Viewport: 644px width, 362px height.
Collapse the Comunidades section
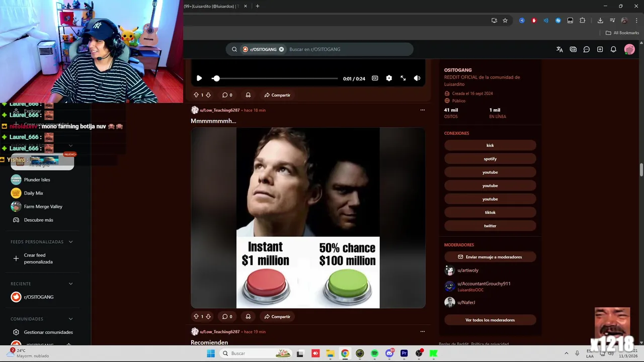[x=70, y=319]
